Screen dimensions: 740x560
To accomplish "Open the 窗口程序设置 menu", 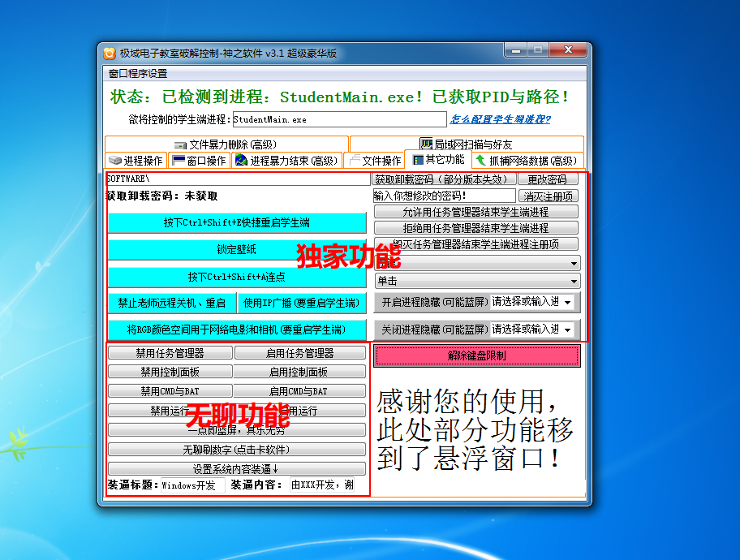I will click(x=138, y=74).
